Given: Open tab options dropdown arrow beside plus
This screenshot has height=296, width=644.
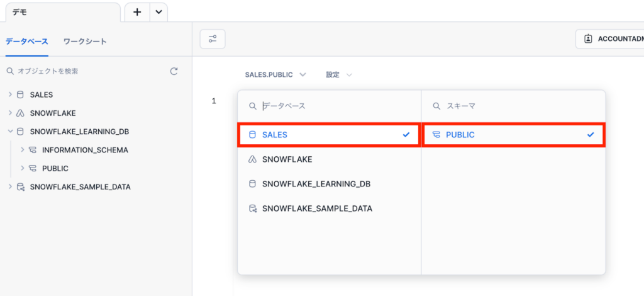Looking at the screenshot, I should (158, 12).
